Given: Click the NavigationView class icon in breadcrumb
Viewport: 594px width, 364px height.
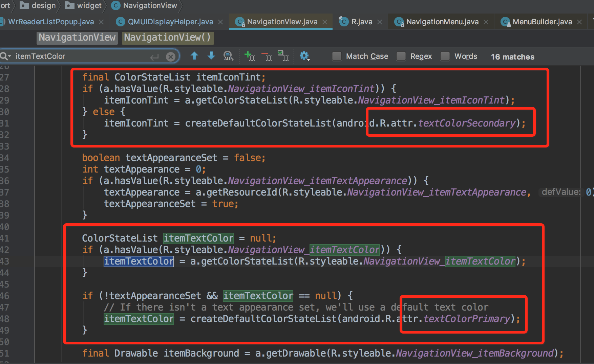Looking at the screenshot, I should [x=115, y=5].
